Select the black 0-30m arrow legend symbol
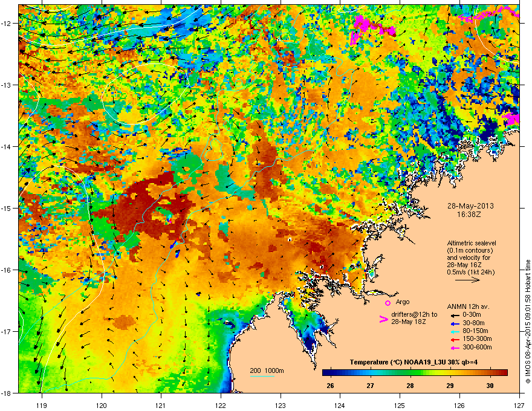 click(x=455, y=315)
